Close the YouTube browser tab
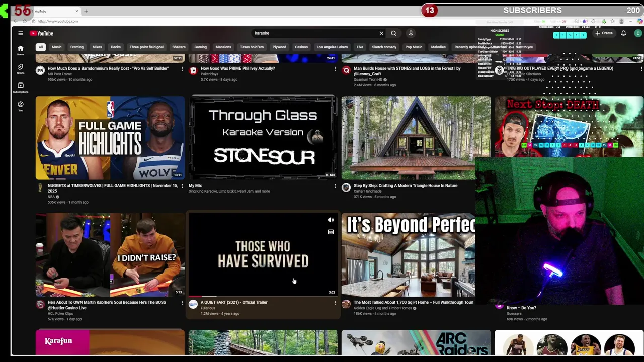Screen dimensions: 644x362 [77, 11]
